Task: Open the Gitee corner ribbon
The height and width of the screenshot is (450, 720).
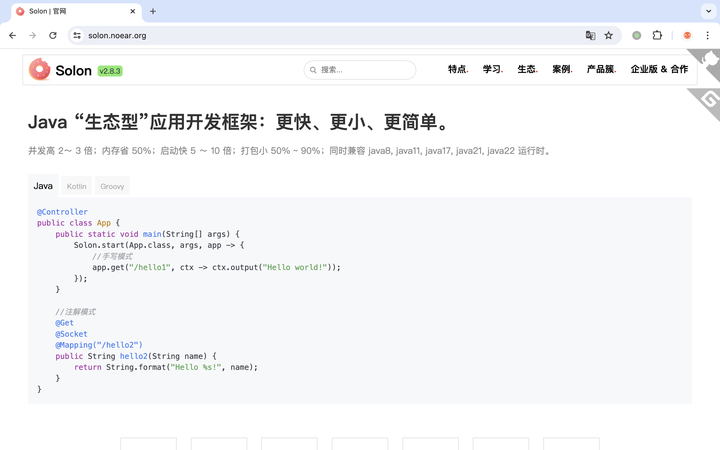Action: (x=709, y=100)
